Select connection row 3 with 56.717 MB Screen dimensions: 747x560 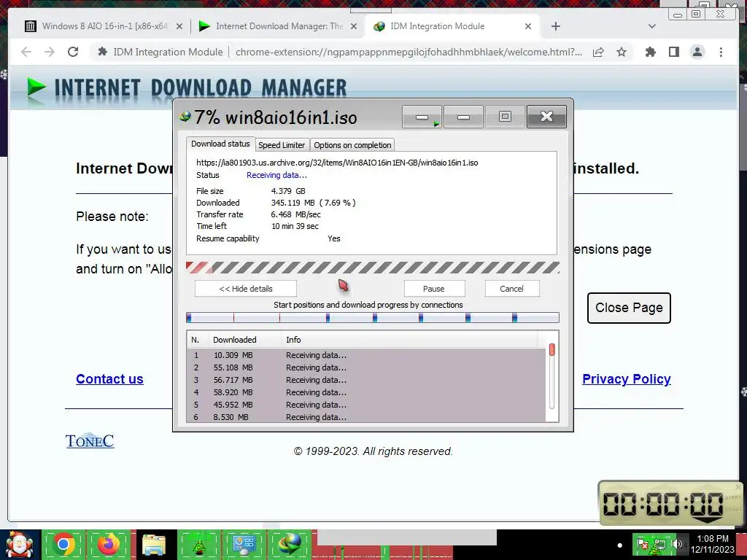coord(366,380)
